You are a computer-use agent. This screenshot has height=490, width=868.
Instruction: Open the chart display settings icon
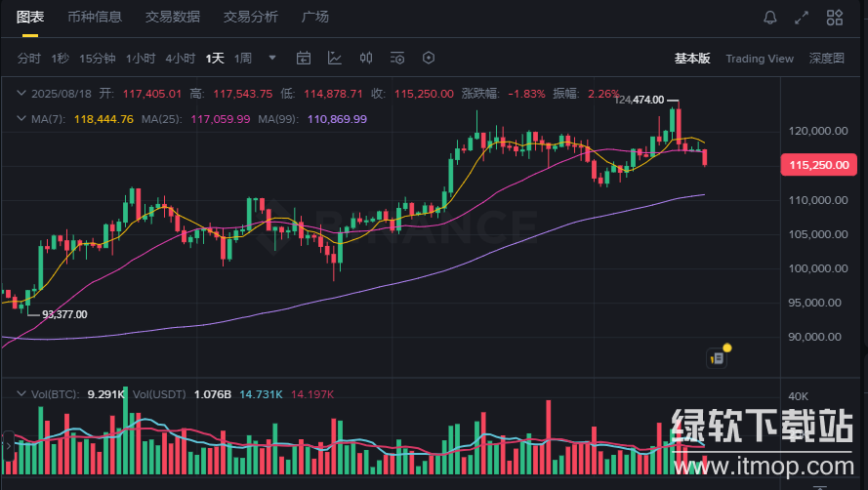pyautogui.click(x=397, y=59)
